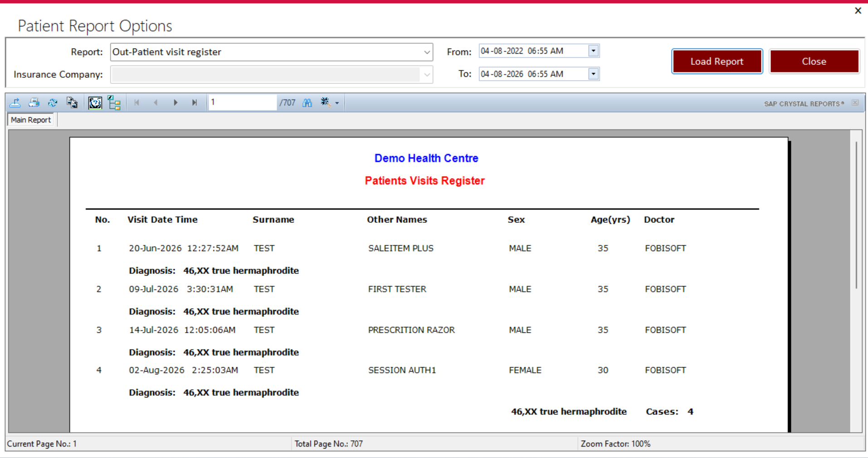The width and height of the screenshot is (868, 458).
Task: Click Current Page No.: 1 in status bar
Action: 42,444
